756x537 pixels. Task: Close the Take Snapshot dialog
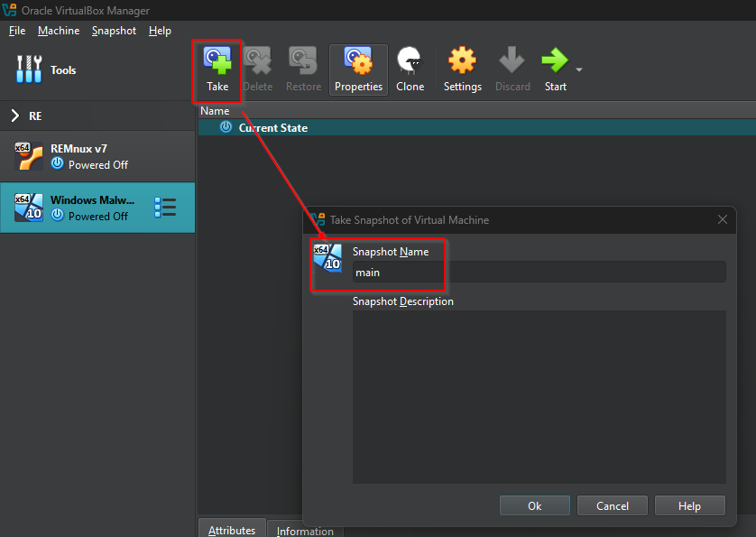[723, 219]
